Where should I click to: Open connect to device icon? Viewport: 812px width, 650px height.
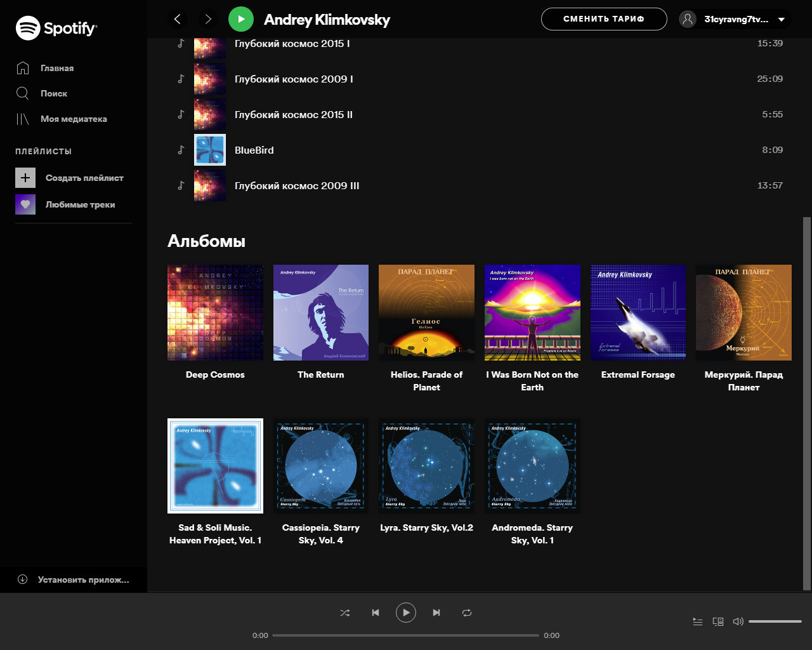click(x=718, y=621)
